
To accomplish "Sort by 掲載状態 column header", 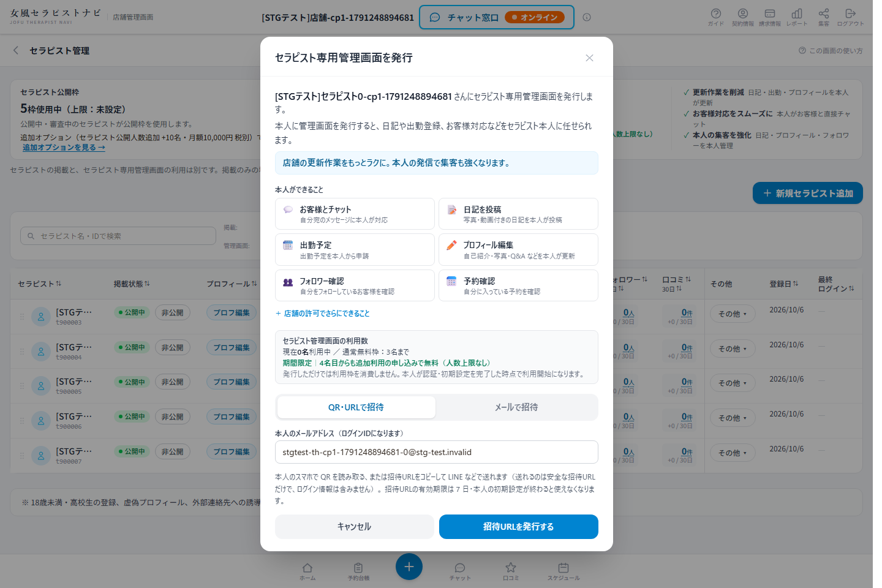I will tap(132, 284).
